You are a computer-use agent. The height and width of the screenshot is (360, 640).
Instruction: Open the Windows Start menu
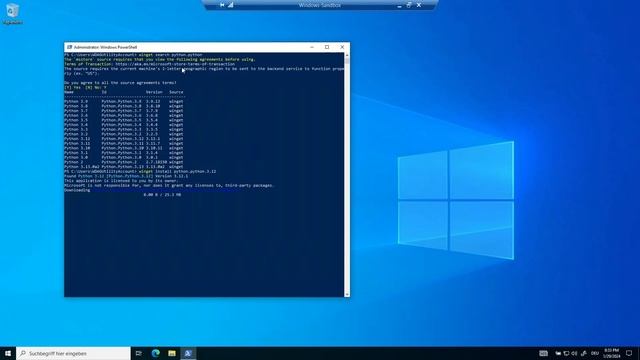pos(8,353)
